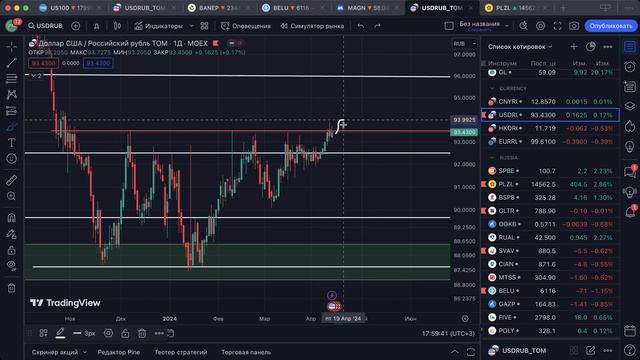Open the object tree layers panel
Image resolution: width=640 pixels, height=360 pixels.
pos(630,106)
